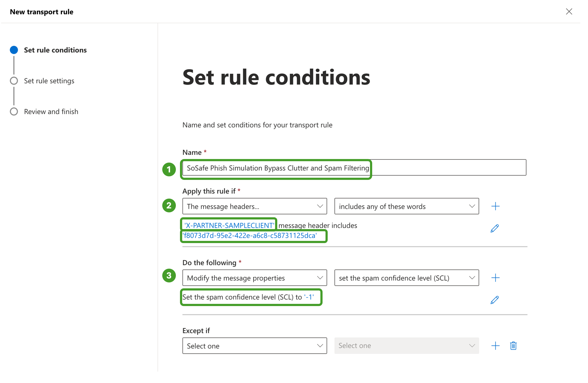588x383 pixels.
Task: Go to the Review and finish step
Action: (51, 112)
